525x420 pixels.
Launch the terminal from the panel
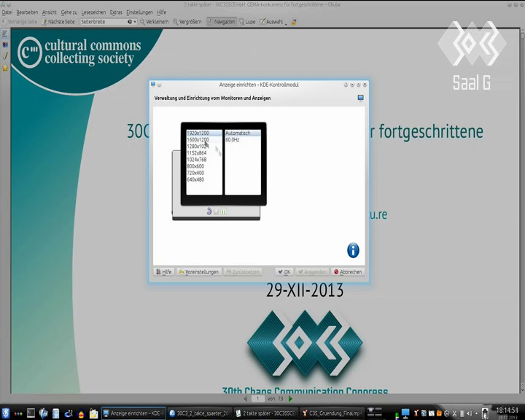(31, 413)
